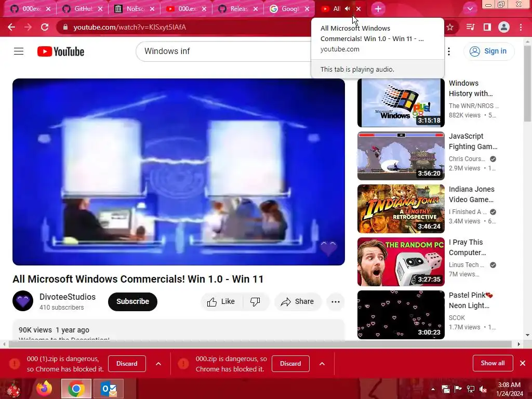Open Indiana Jones Video Game thumbnail
Viewport: 532px width, 399px height.
[401, 209]
